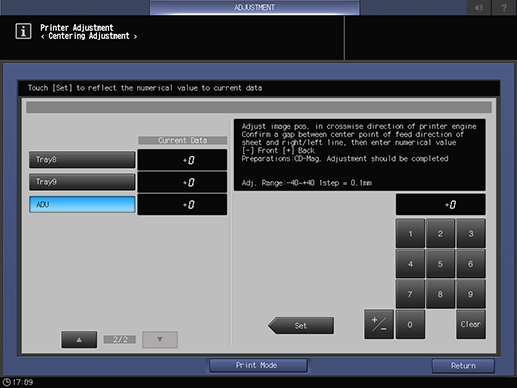Viewport: 517px width, 388px height.
Task: Toggle sign with the plus/minus key
Action: click(x=379, y=324)
